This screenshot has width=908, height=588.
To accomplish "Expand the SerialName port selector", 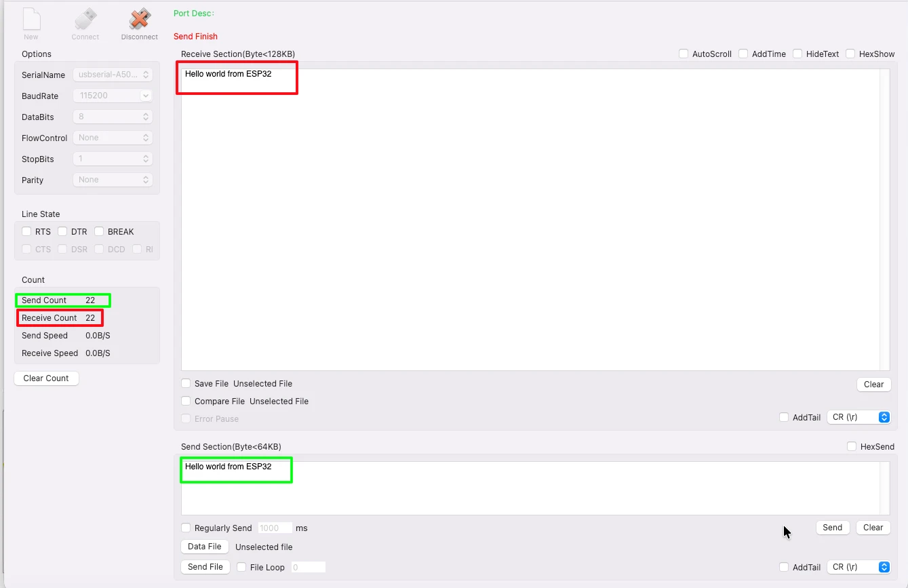I will [x=113, y=75].
